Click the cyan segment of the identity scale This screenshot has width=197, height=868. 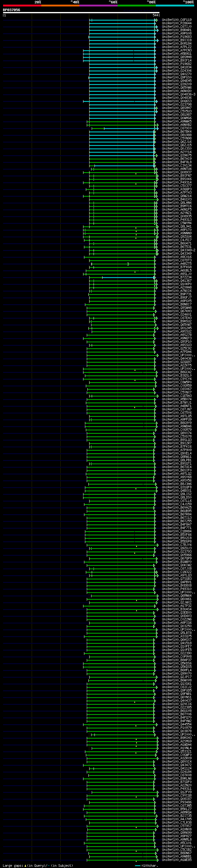pyautogui.click(x=175, y=6)
